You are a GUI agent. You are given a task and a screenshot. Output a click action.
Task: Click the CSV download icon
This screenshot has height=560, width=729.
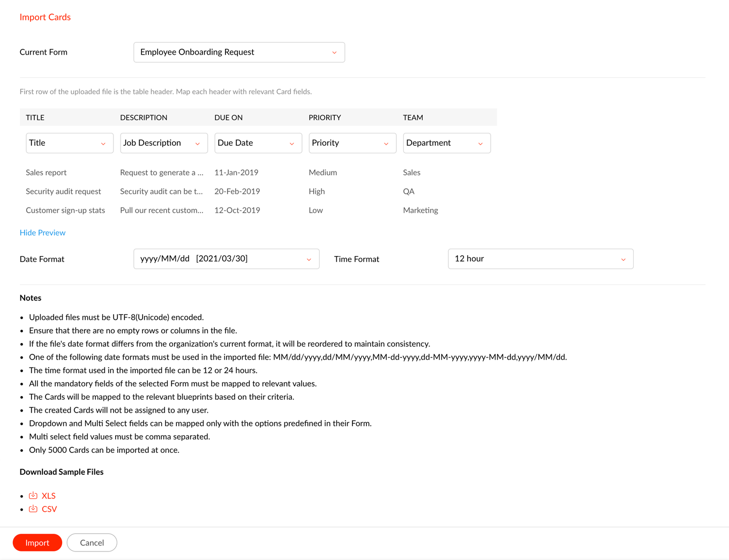tap(33, 509)
